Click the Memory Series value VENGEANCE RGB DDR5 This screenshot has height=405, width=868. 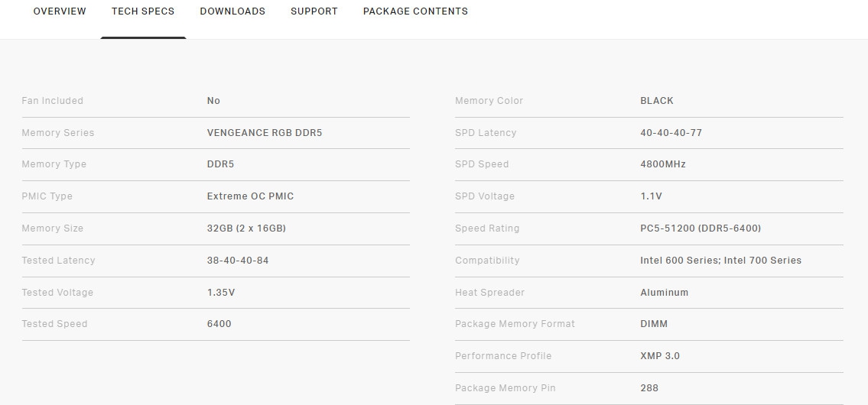pos(265,133)
